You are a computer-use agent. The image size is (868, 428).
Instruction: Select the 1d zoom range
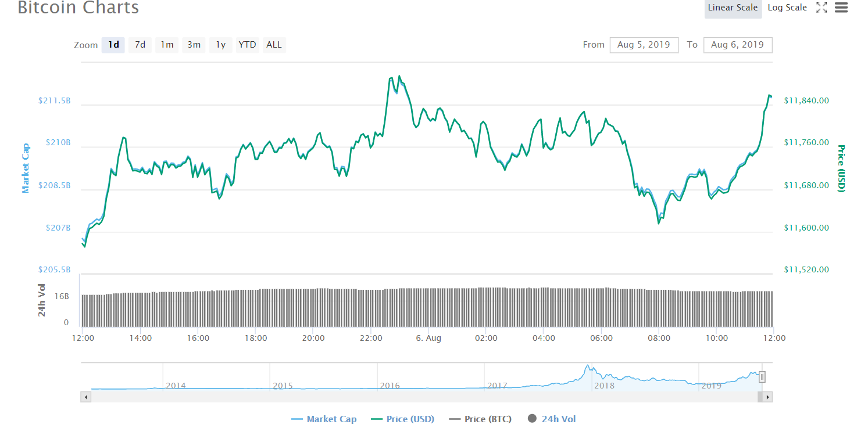(113, 45)
